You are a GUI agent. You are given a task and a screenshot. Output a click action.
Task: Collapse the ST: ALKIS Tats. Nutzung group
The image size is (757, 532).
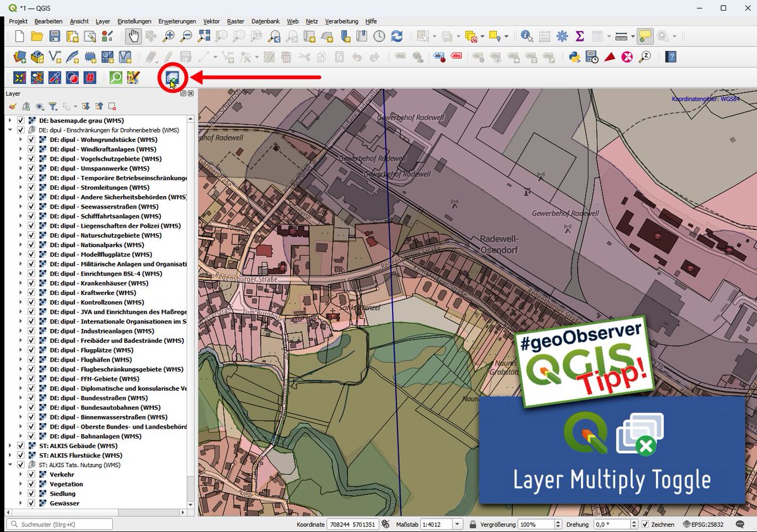click(10, 465)
